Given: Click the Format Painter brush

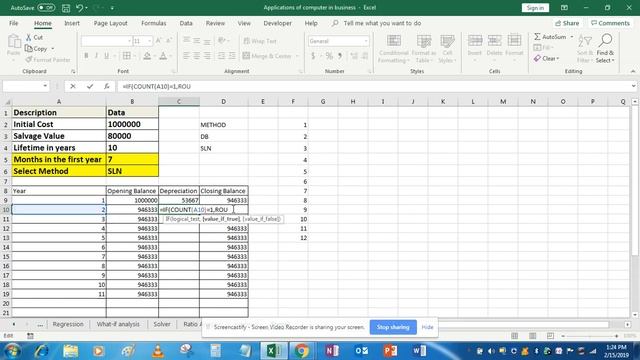Looking at the screenshot, I should pyautogui.click(x=29, y=60).
